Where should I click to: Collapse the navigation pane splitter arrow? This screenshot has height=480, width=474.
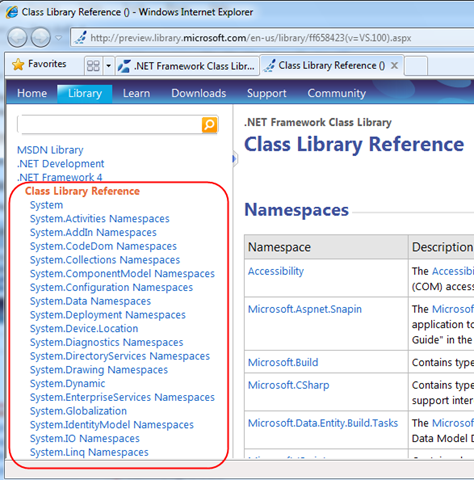[x=235, y=159]
